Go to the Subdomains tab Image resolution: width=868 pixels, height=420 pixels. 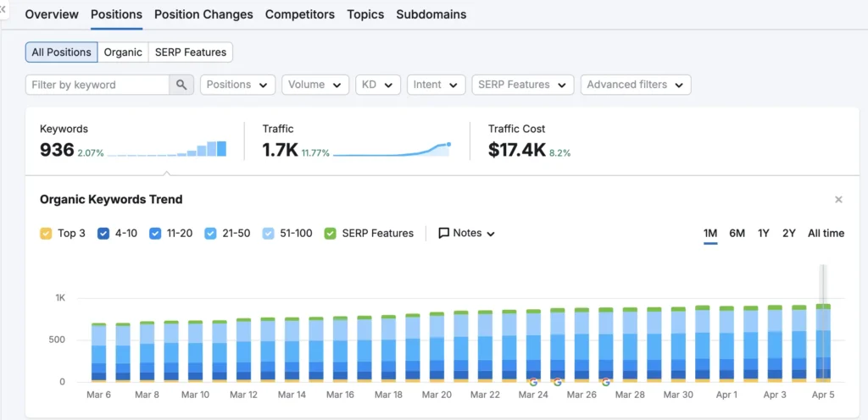click(431, 14)
